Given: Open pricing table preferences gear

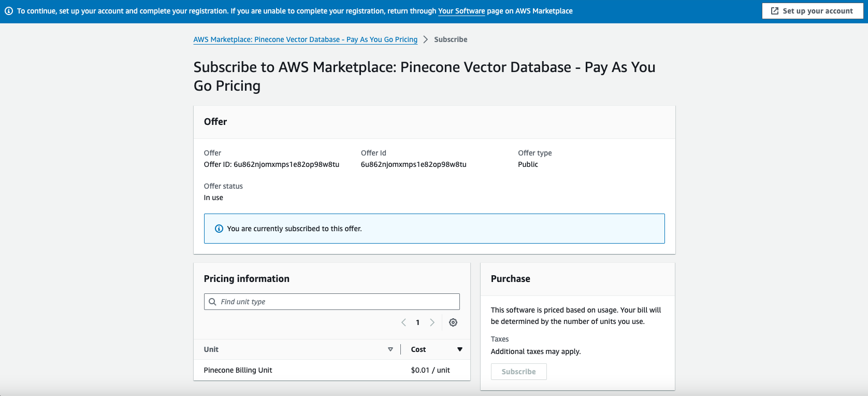Looking at the screenshot, I should pos(453,322).
